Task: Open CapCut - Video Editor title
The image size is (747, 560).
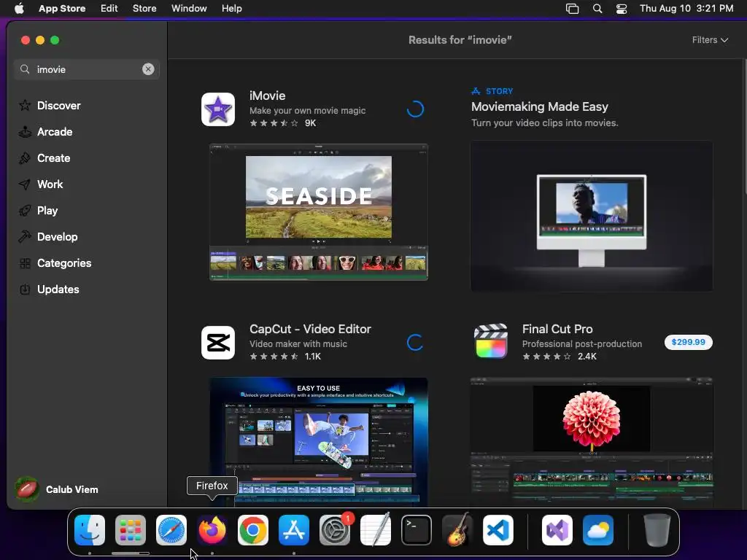Action: [x=310, y=329]
